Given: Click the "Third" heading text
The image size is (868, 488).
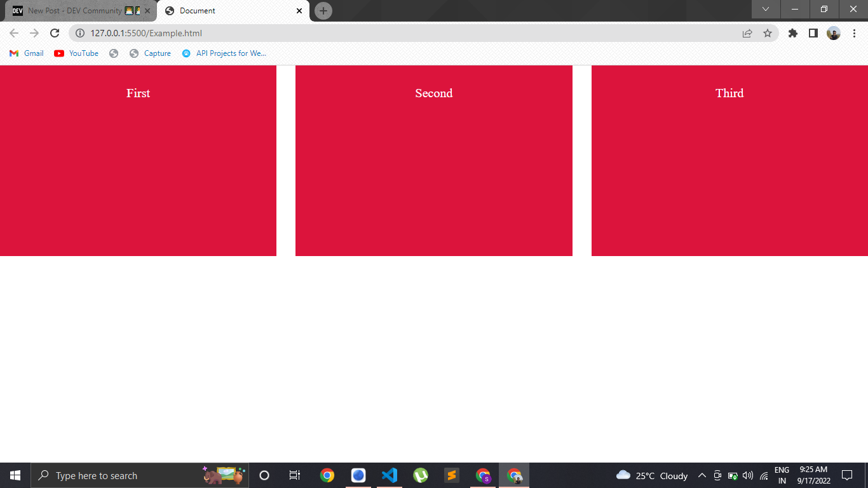Looking at the screenshot, I should click(729, 93).
